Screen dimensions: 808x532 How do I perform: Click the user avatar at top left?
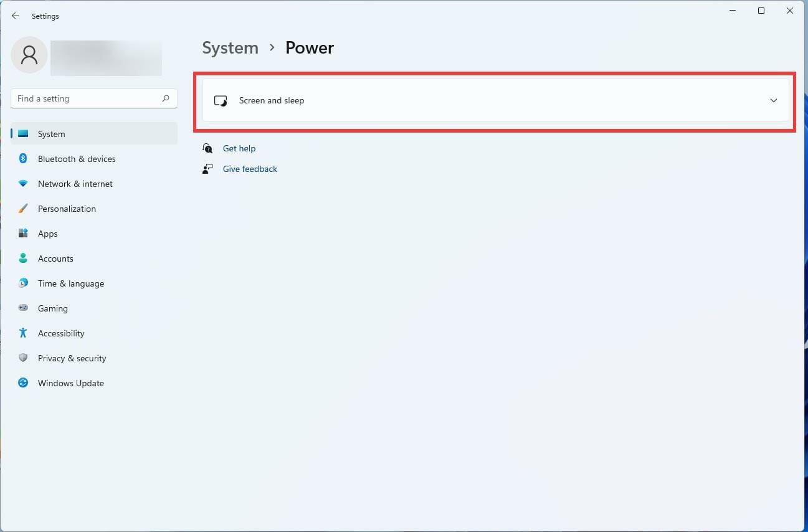(x=29, y=55)
